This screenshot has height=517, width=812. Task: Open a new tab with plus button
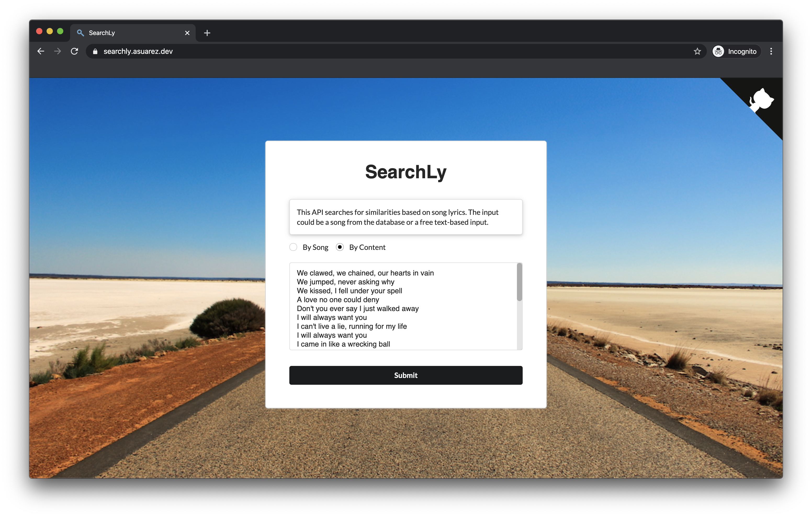207,33
